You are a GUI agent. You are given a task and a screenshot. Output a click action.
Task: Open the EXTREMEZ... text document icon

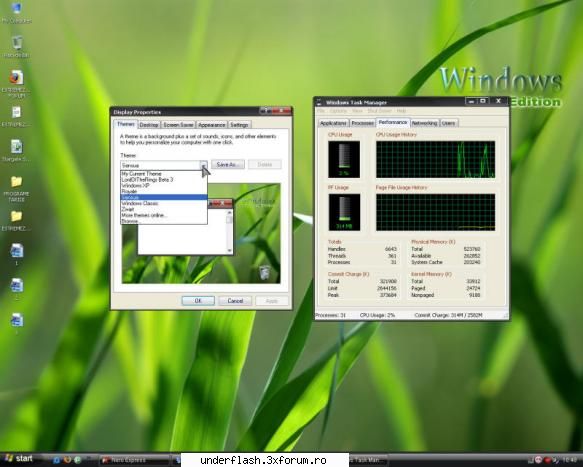click(16, 116)
